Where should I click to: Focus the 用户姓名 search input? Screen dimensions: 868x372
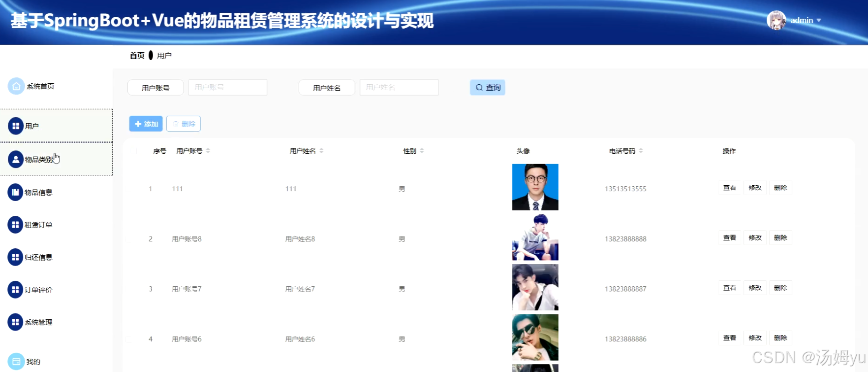[399, 87]
